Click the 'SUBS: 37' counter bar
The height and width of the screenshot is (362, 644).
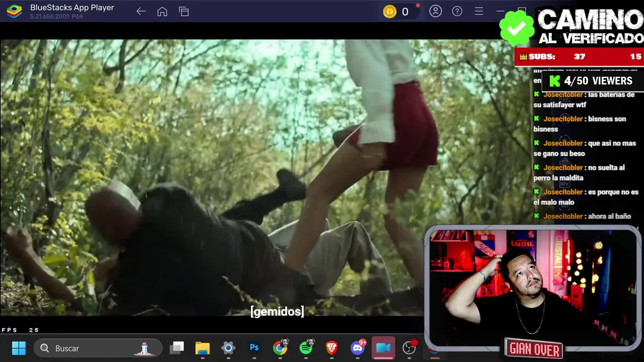click(x=579, y=57)
